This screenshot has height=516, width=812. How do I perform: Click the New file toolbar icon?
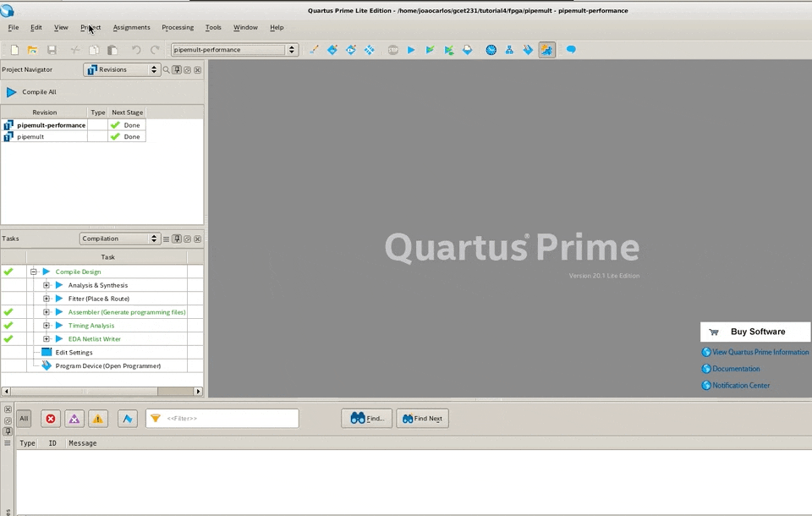click(14, 50)
